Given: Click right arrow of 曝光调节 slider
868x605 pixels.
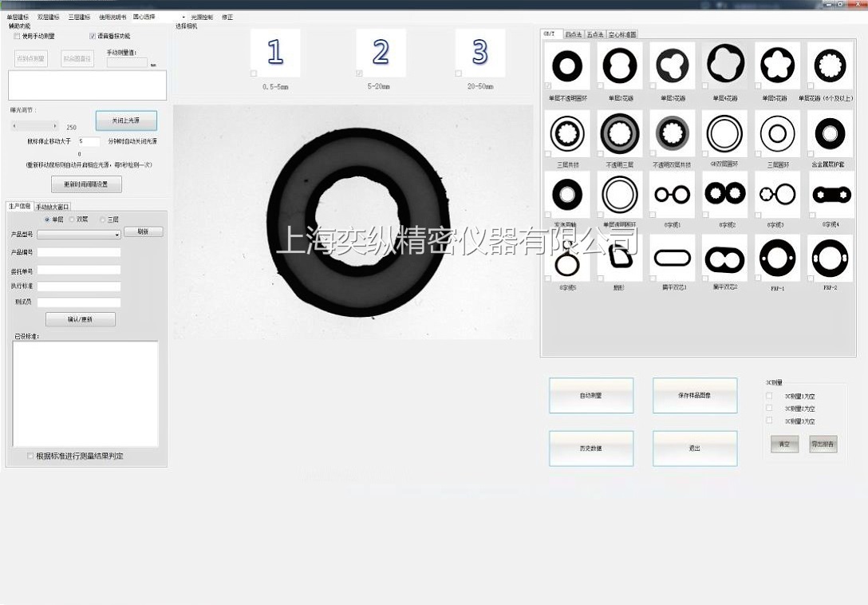Looking at the screenshot, I should (55, 126).
